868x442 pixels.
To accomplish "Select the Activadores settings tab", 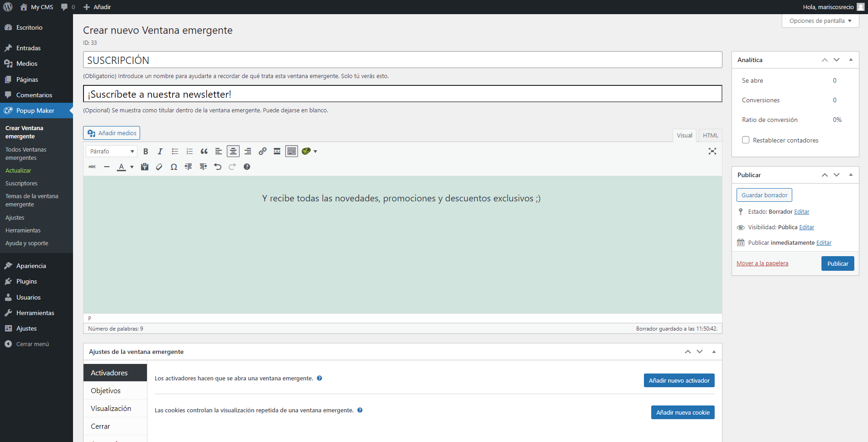I will point(115,373).
